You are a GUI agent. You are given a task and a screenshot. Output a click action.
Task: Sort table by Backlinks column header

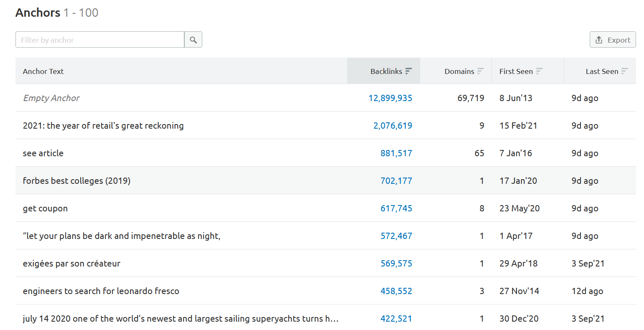click(386, 71)
